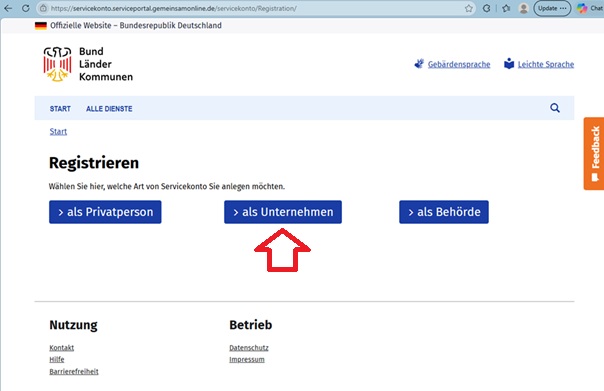Open the browser profile avatar
604x391 pixels.
pyautogui.click(x=523, y=8)
